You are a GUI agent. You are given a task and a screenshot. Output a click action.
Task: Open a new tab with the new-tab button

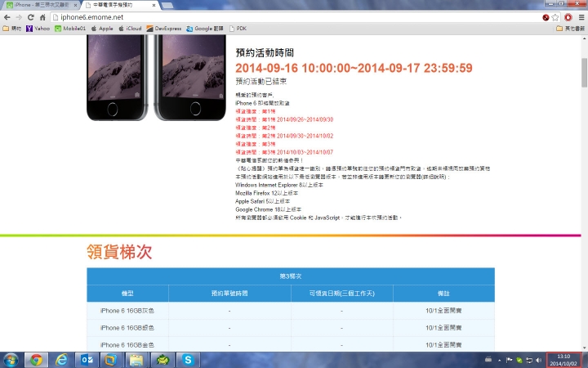click(x=167, y=5)
